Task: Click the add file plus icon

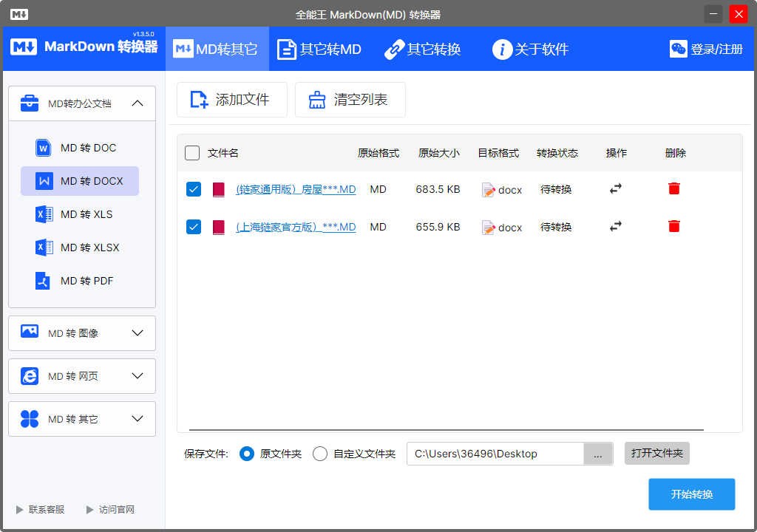Action: [199, 100]
